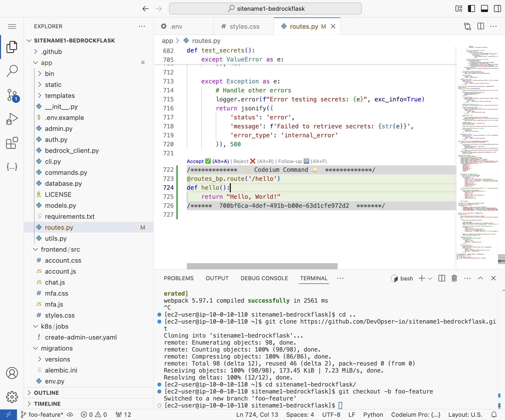Screen dimensions: 505x420
Task: Open the OUTPUT panel tab
Action: click(x=217, y=278)
